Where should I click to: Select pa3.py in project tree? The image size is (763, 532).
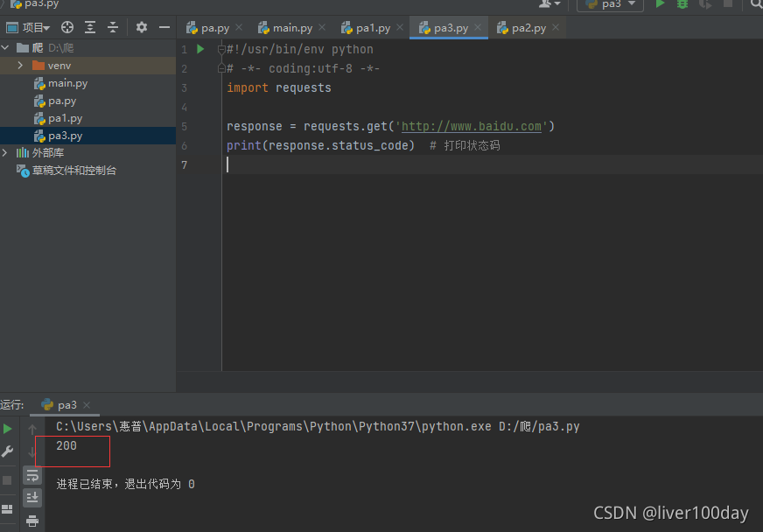tap(87, 136)
